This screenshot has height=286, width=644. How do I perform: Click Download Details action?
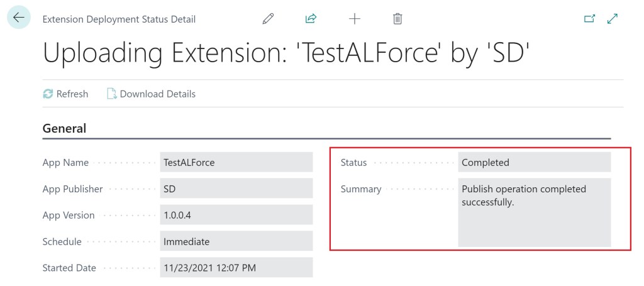tap(151, 94)
